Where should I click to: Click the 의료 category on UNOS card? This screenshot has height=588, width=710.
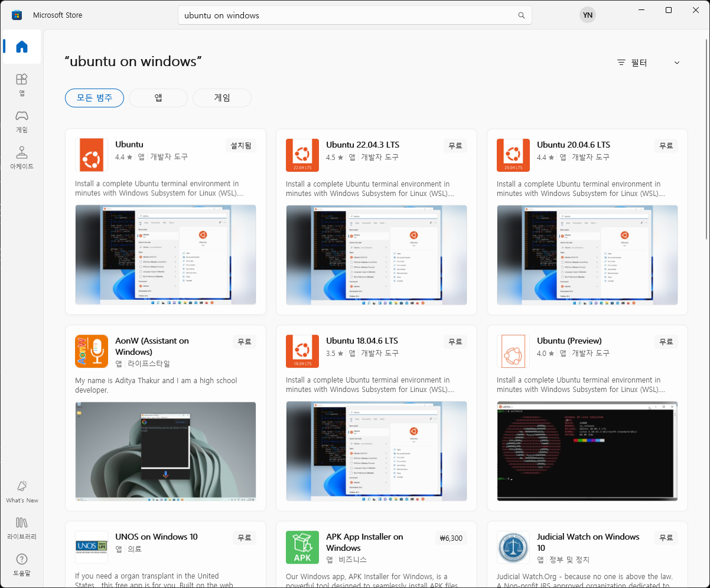point(135,548)
